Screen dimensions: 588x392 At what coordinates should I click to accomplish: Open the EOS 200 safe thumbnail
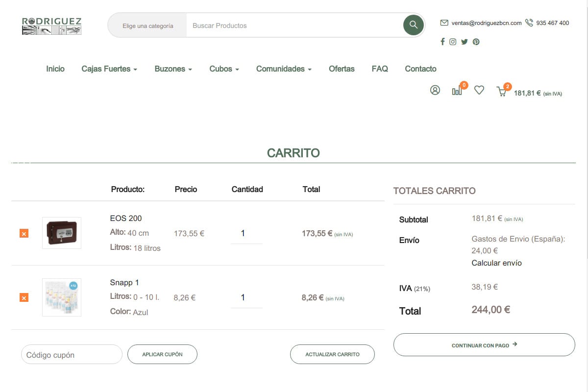(x=62, y=233)
